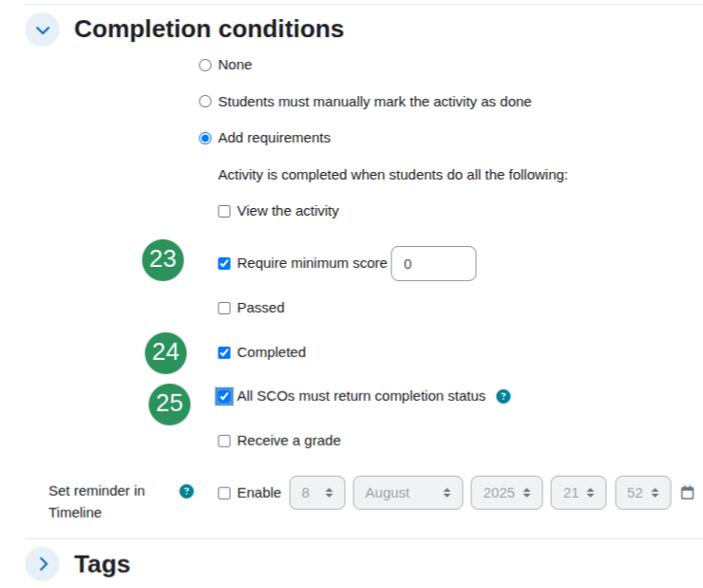Choose Students must manually mark activity done

pyautogui.click(x=205, y=102)
